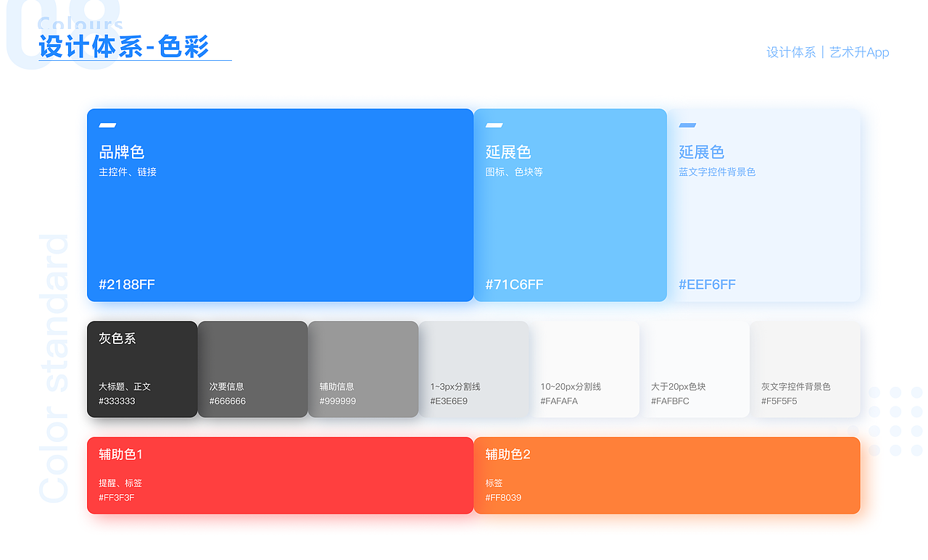928x560 pixels.
Task: Click the 品牌色 heading
Action: coord(122,152)
